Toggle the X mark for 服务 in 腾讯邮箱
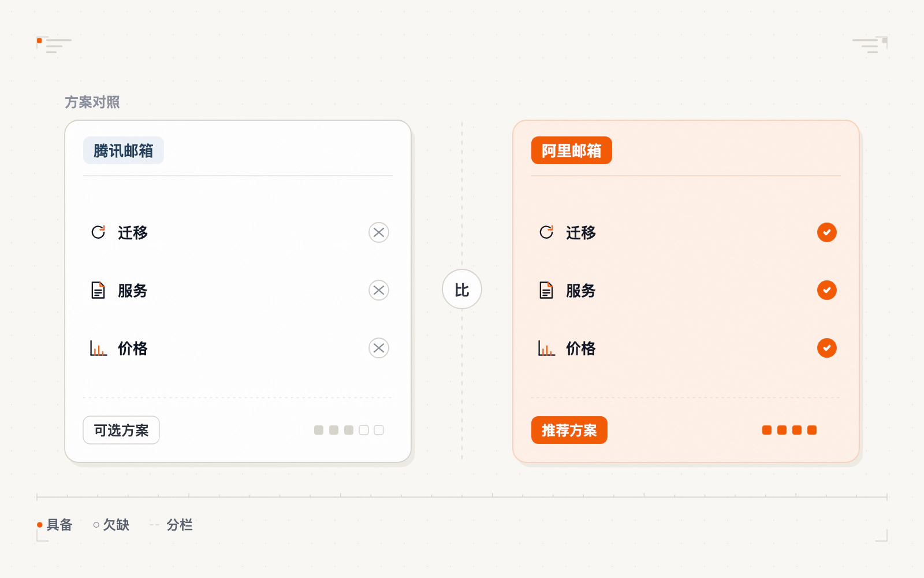 click(379, 290)
